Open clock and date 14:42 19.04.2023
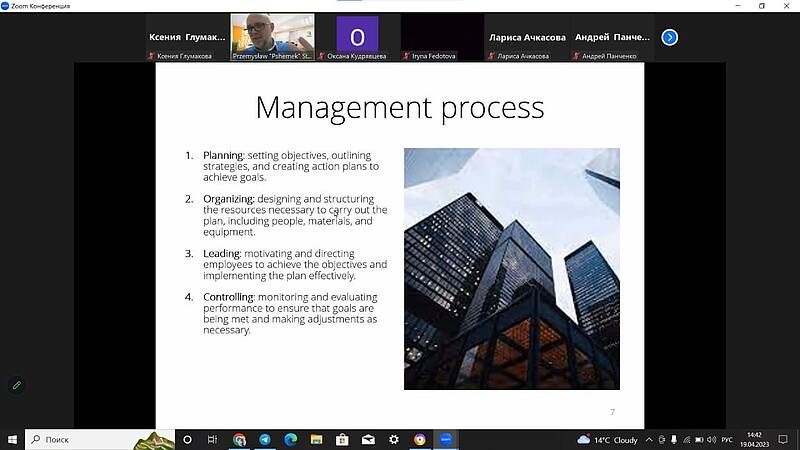Image resolution: width=800 pixels, height=450 pixels. point(755,439)
